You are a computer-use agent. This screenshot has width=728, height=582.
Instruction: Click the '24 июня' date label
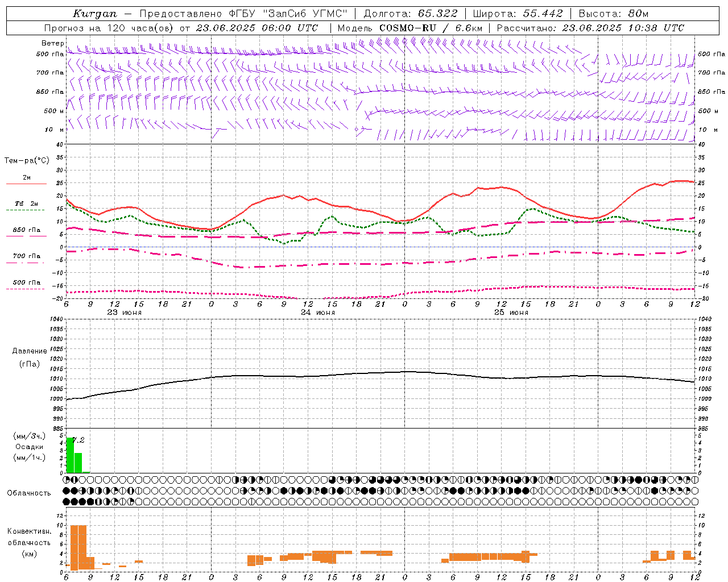click(318, 313)
